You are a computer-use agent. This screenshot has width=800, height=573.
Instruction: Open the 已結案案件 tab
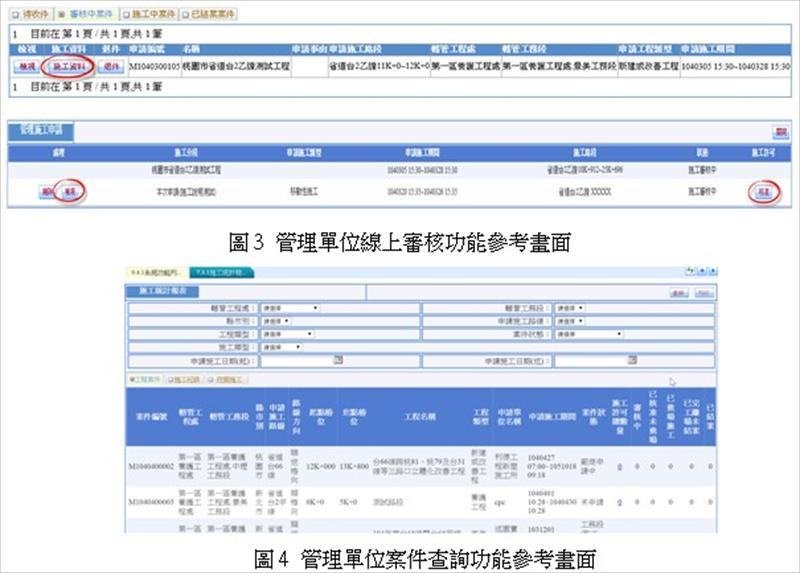[x=208, y=14]
